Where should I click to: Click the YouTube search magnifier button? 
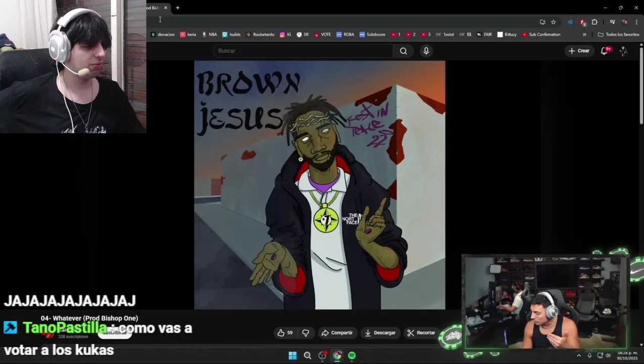(x=404, y=51)
